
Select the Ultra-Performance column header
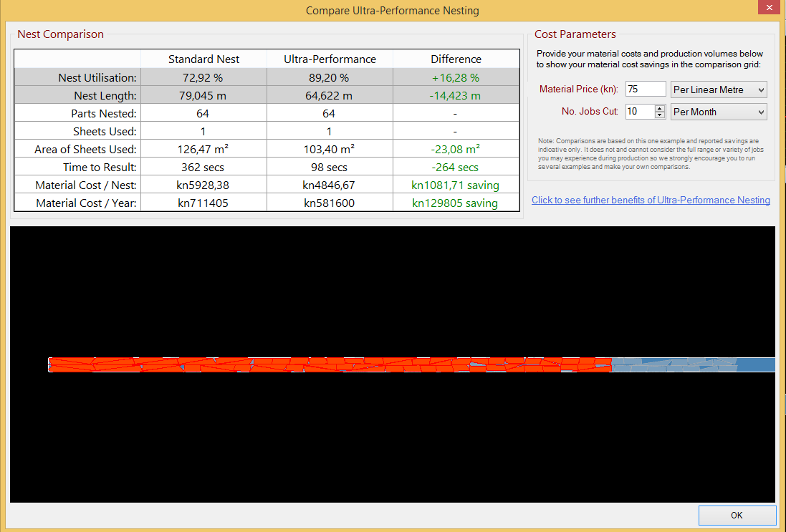(330, 59)
